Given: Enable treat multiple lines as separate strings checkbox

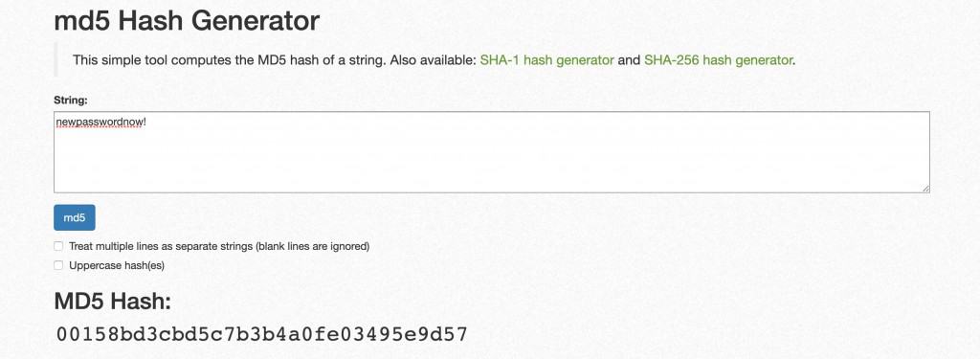Looking at the screenshot, I should click(x=58, y=246).
